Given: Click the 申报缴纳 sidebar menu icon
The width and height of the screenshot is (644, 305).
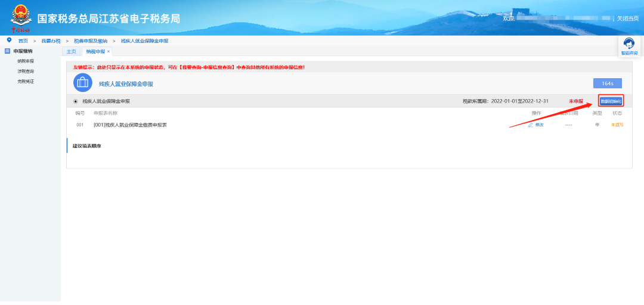Looking at the screenshot, I should [8, 51].
